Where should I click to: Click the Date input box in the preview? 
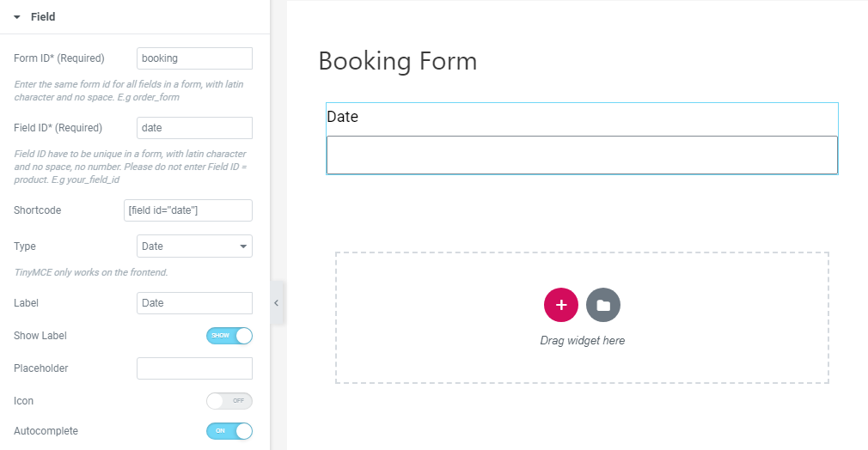[582, 155]
